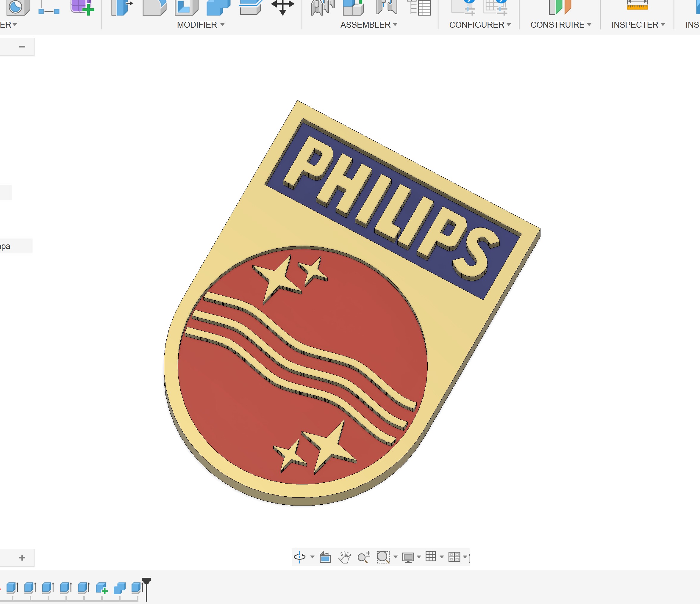Click the Viewports layout icon

click(x=454, y=557)
